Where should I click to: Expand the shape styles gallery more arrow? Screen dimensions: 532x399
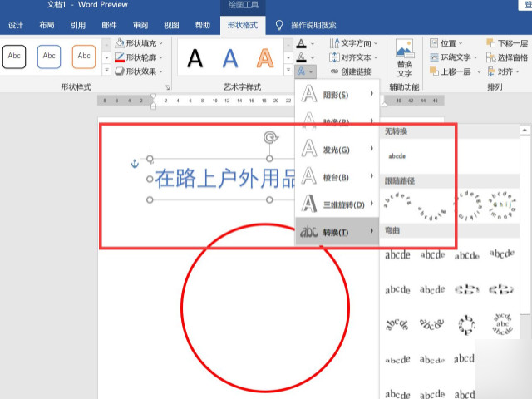(106, 70)
